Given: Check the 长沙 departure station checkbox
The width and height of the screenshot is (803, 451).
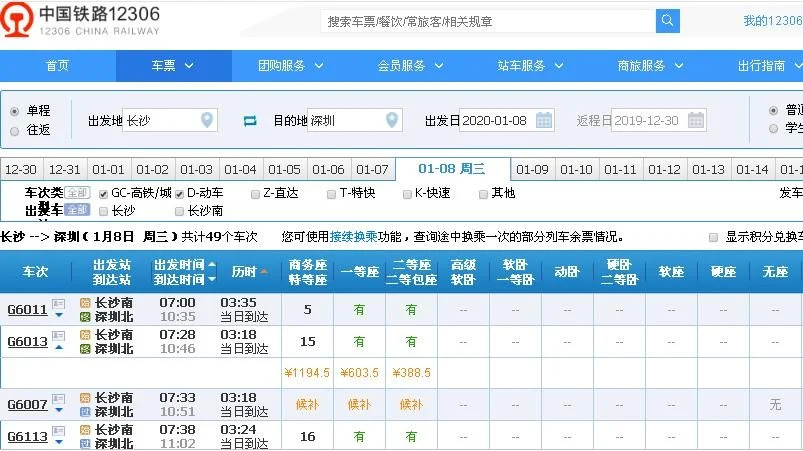Looking at the screenshot, I should pyautogui.click(x=103, y=211).
